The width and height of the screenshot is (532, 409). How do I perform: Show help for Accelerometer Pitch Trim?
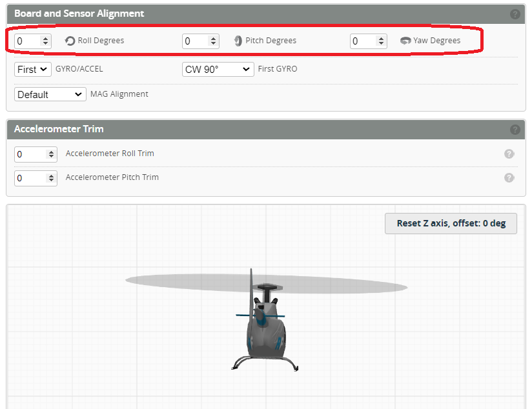(509, 177)
